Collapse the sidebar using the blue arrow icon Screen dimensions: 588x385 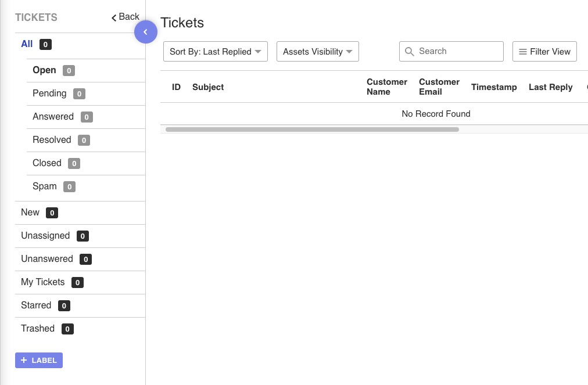[x=146, y=32]
